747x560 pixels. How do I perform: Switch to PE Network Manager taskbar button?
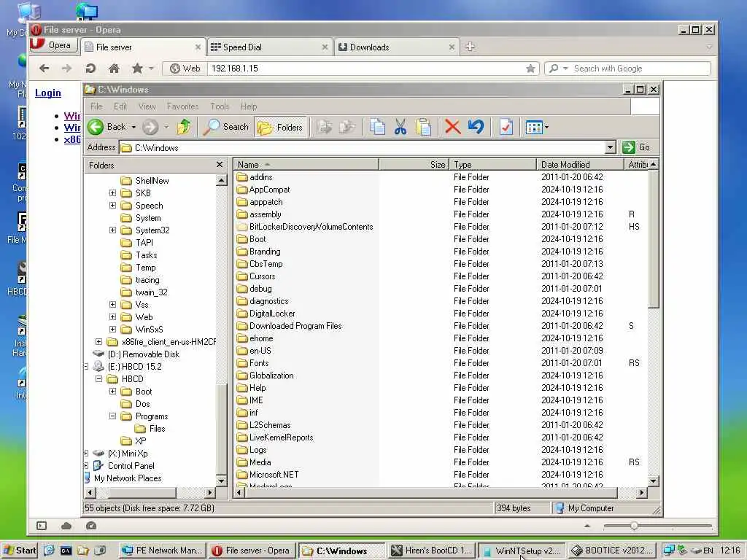click(162, 551)
